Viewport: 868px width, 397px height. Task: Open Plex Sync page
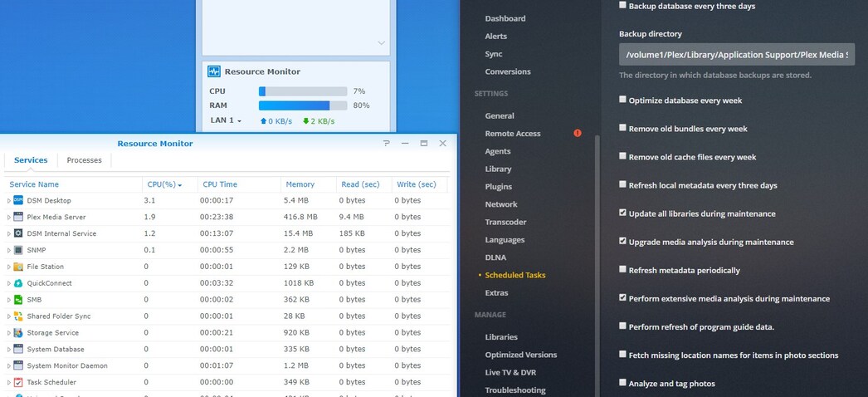494,54
